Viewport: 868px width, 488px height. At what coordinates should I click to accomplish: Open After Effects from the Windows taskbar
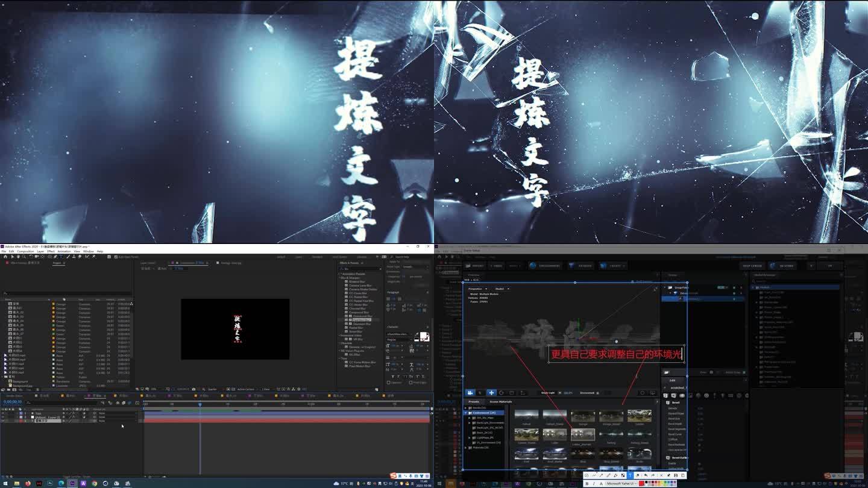click(72, 483)
